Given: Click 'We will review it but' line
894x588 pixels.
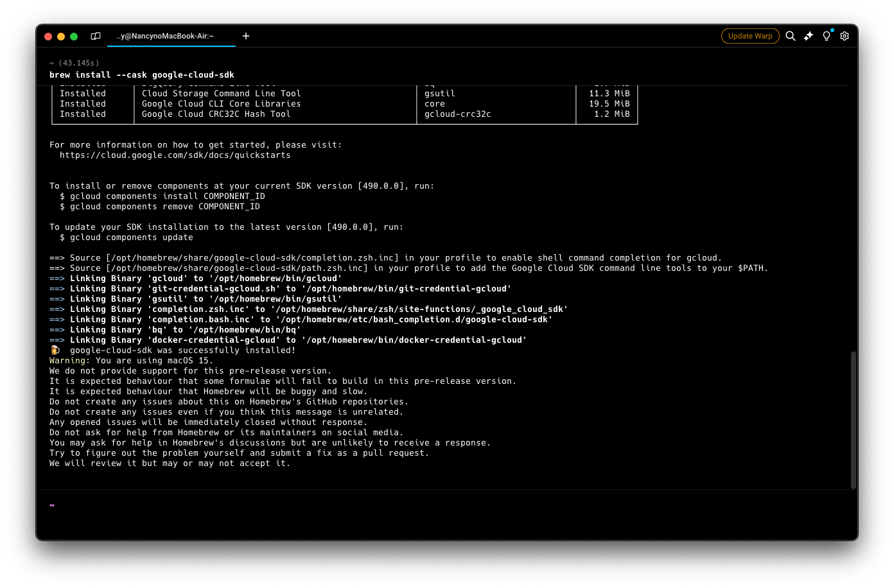Looking at the screenshot, I should pyautogui.click(x=170, y=463).
